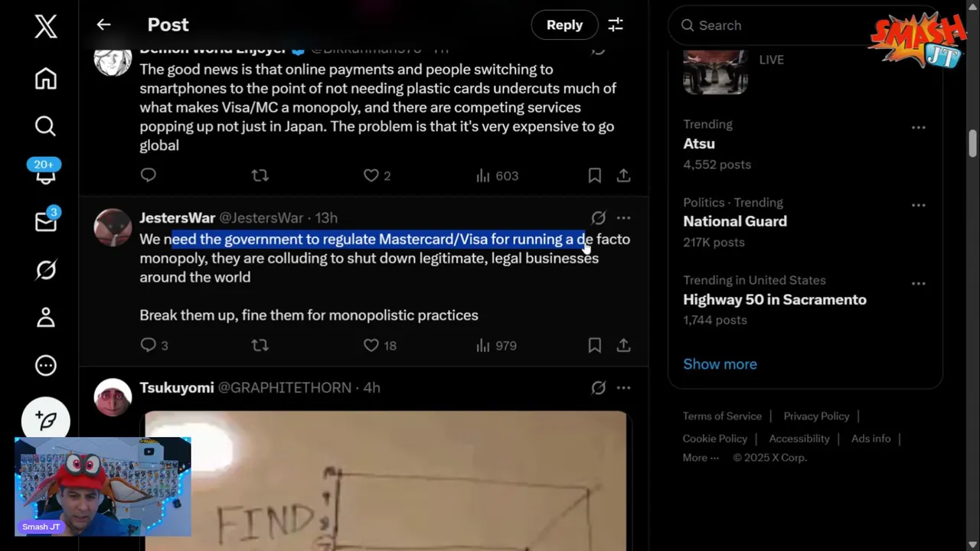Click the compose post feather button
The height and width of the screenshot is (551, 980).
click(x=46, y=420)
